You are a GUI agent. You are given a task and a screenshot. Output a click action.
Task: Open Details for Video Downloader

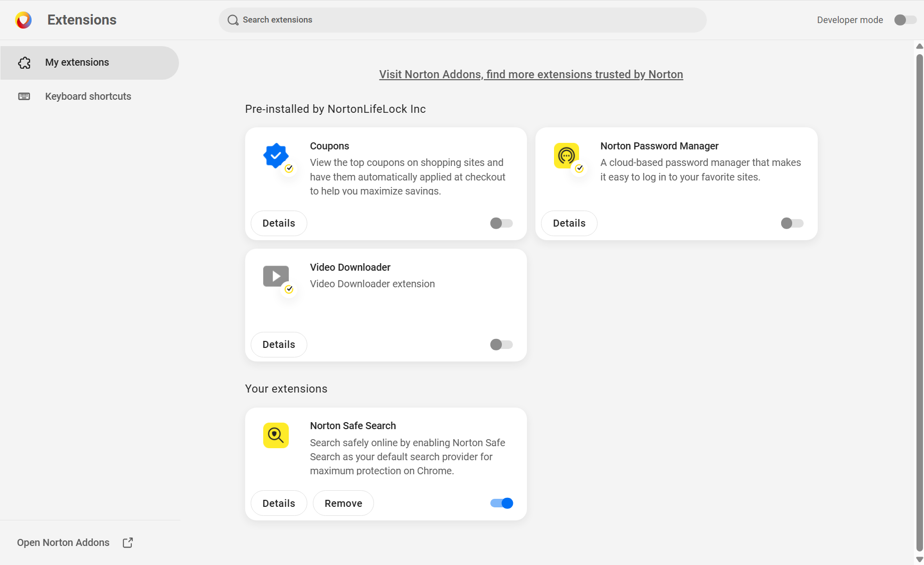point(279,344)
